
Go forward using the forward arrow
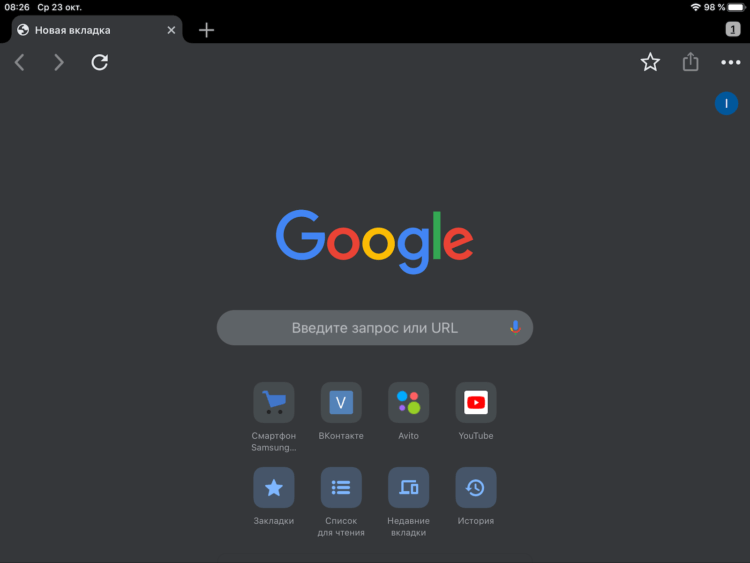59,62
